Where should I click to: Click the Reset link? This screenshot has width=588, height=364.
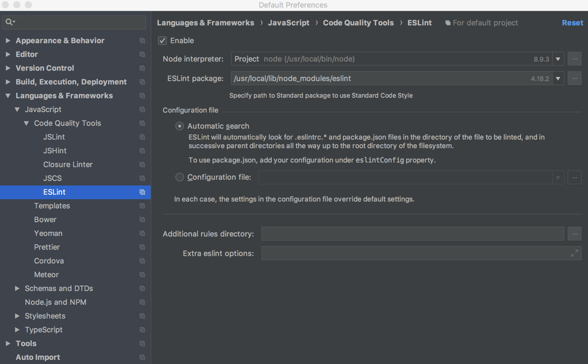(x=572, y=23)
